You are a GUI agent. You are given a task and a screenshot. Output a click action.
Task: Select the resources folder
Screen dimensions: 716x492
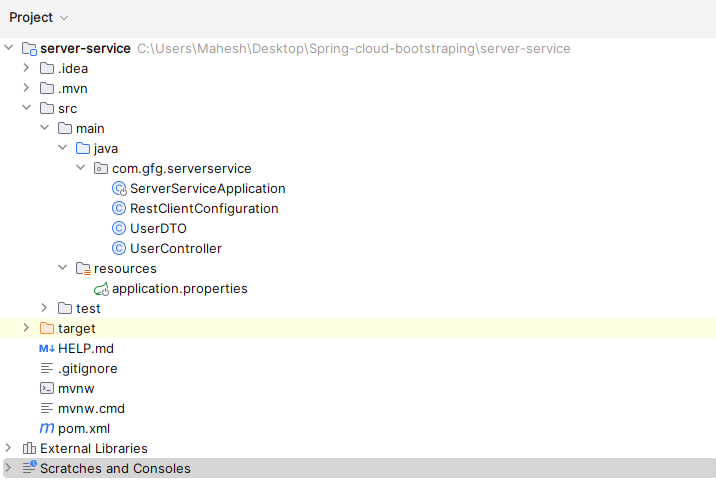[x=124, y=268]
